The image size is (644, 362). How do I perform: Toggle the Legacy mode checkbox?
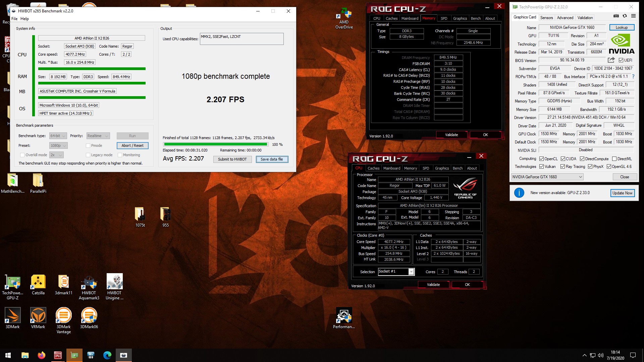pyautogui.click(x=88, y=155)
